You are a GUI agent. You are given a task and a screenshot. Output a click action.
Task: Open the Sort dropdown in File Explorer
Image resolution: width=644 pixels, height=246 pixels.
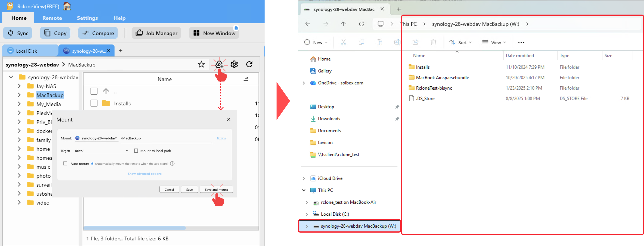460,42
